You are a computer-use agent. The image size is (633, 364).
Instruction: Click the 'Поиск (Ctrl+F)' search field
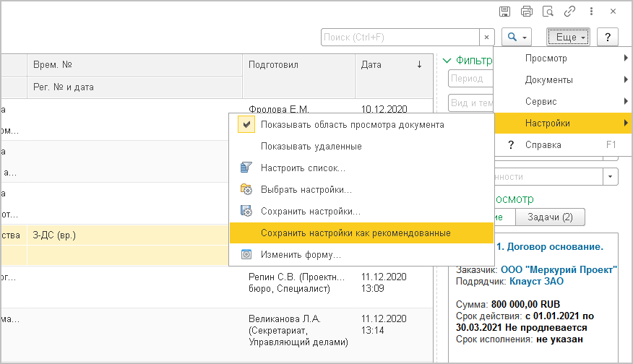400,36
